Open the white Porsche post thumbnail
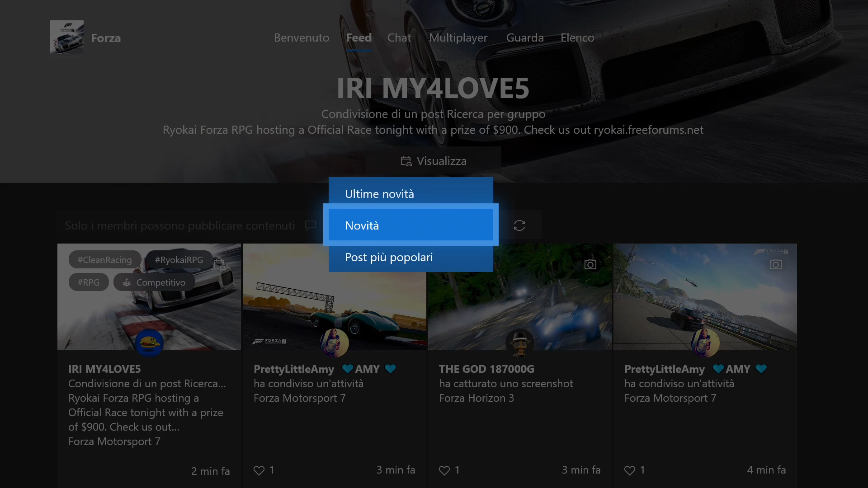Screen dimensions: 868x488 point(149,297)
